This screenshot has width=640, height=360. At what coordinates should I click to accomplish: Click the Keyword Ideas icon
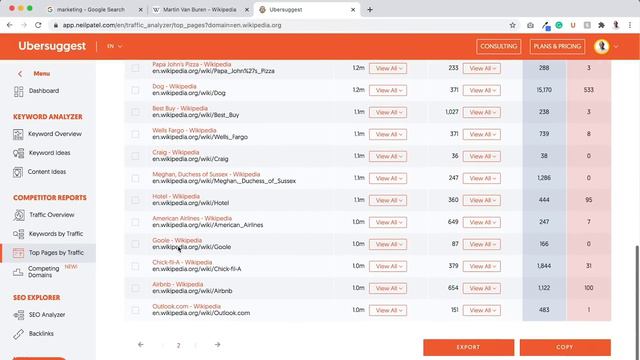(18, 153)
